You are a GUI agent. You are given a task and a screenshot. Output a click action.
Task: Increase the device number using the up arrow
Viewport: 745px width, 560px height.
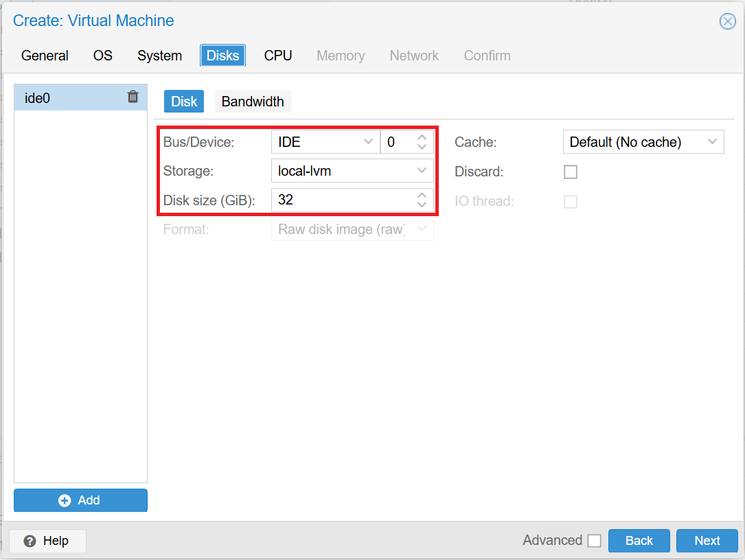pos(422,137)
